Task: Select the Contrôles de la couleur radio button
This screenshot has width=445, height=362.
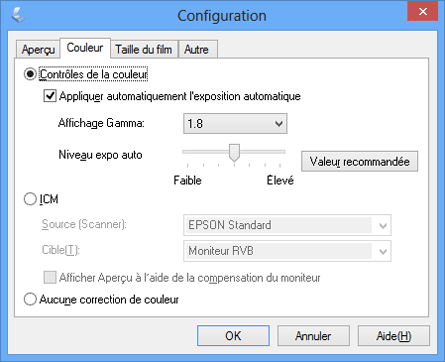Action: pyautogui.click(x=30, y=74)
